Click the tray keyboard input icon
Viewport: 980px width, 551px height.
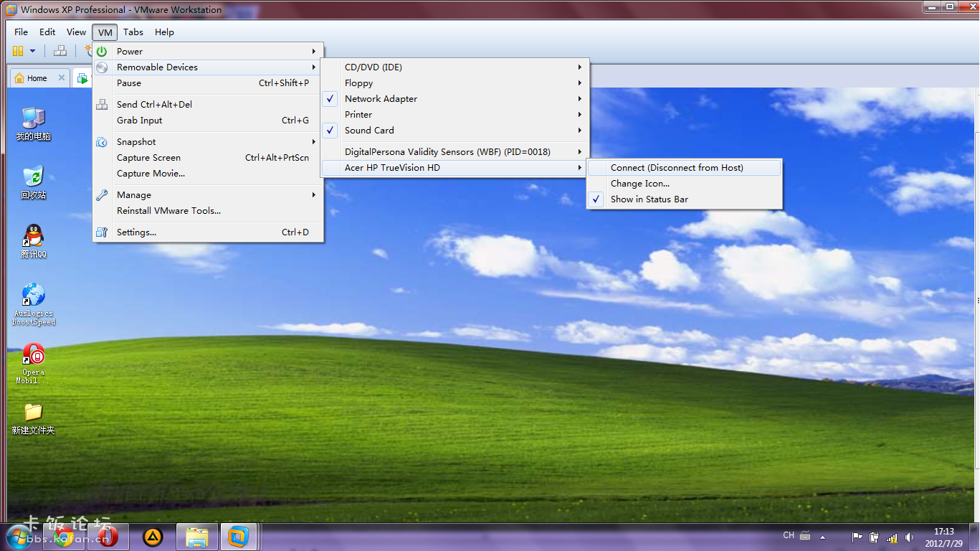click(x=805, y=536)
